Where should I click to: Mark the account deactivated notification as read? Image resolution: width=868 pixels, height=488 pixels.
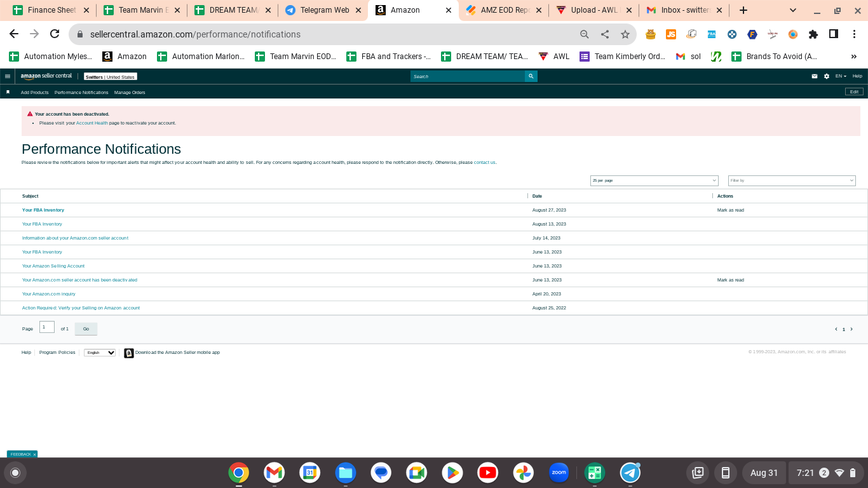click(731, 280)
